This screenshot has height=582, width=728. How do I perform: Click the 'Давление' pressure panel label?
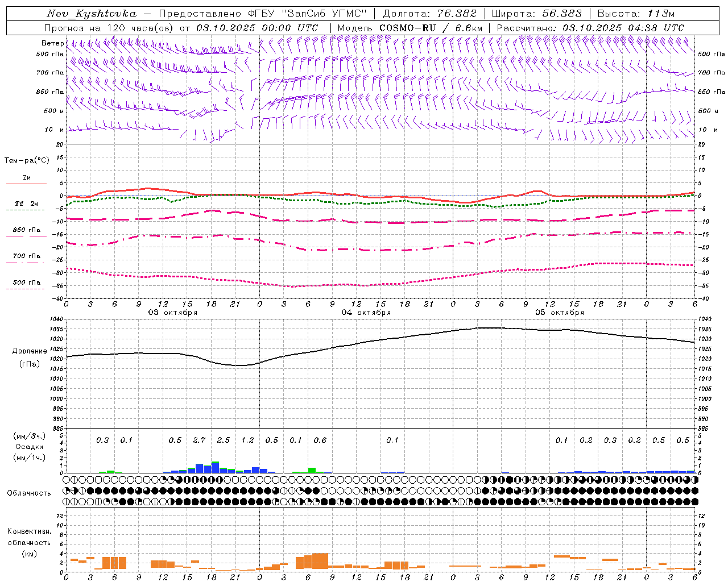pos(29,351)
